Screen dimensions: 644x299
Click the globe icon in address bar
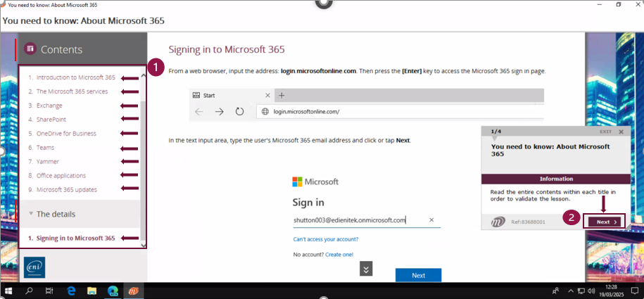265,111
